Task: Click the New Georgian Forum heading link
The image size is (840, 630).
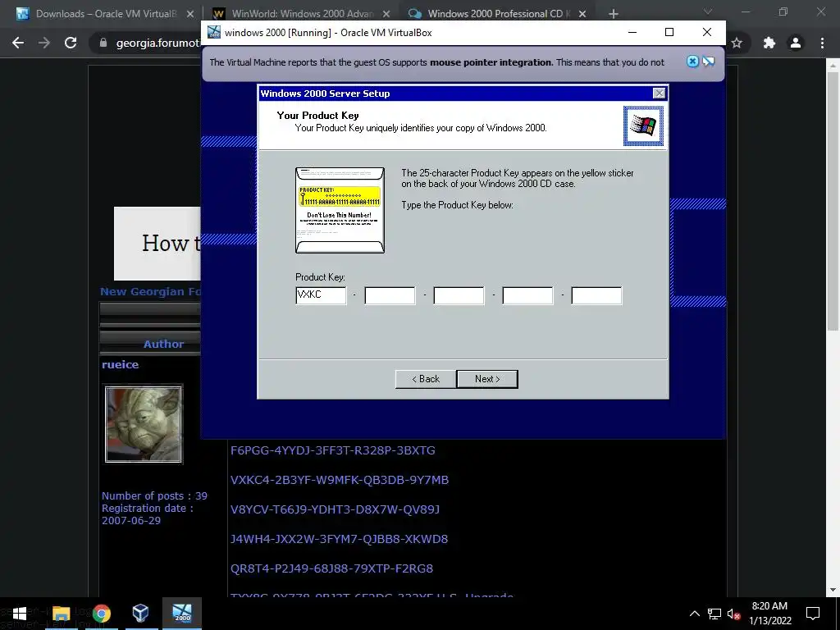Action: click(151, 291)
